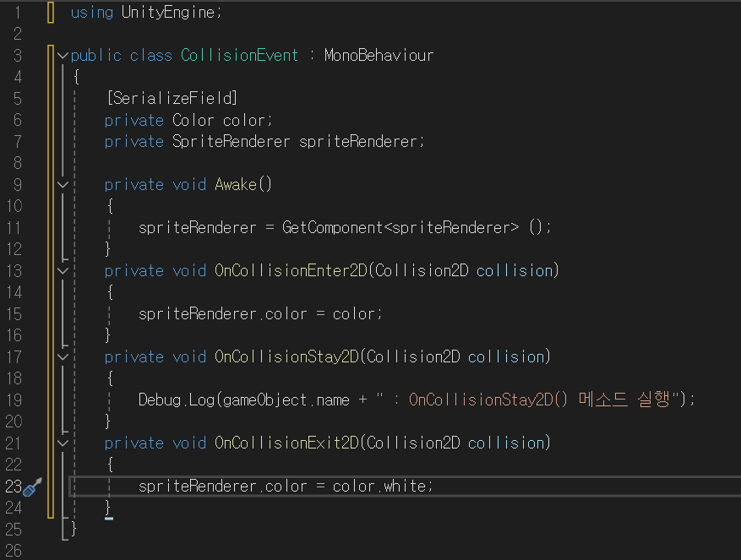Screen dimensions: 741x560
Task: Click the 'MonoBehaviour' base class name
Action: point(379,55)
